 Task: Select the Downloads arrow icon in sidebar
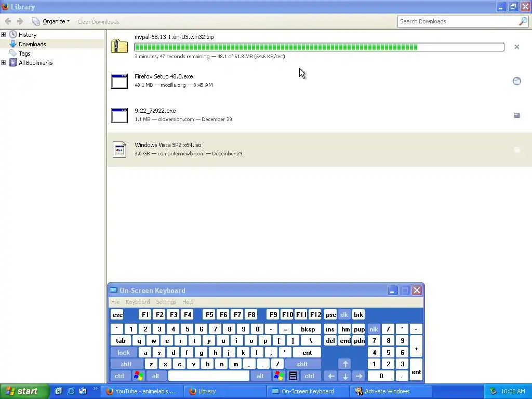pyautogui.click(x=13, y=44)
